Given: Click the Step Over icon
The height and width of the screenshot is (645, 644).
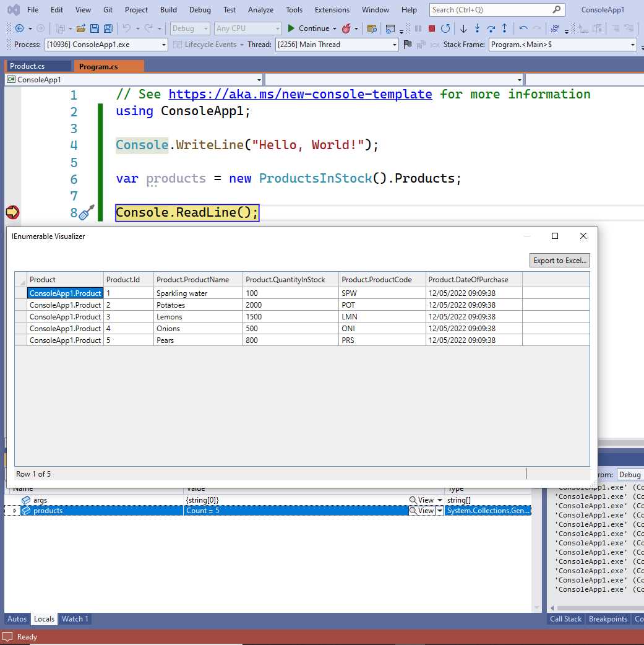Looking at the screenshot, I should tap(491, 28).
